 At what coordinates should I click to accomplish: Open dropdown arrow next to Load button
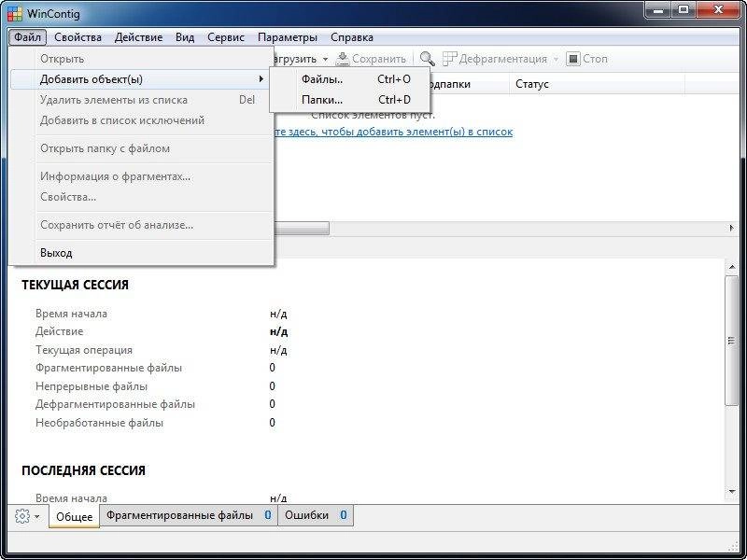coord(325,60)
